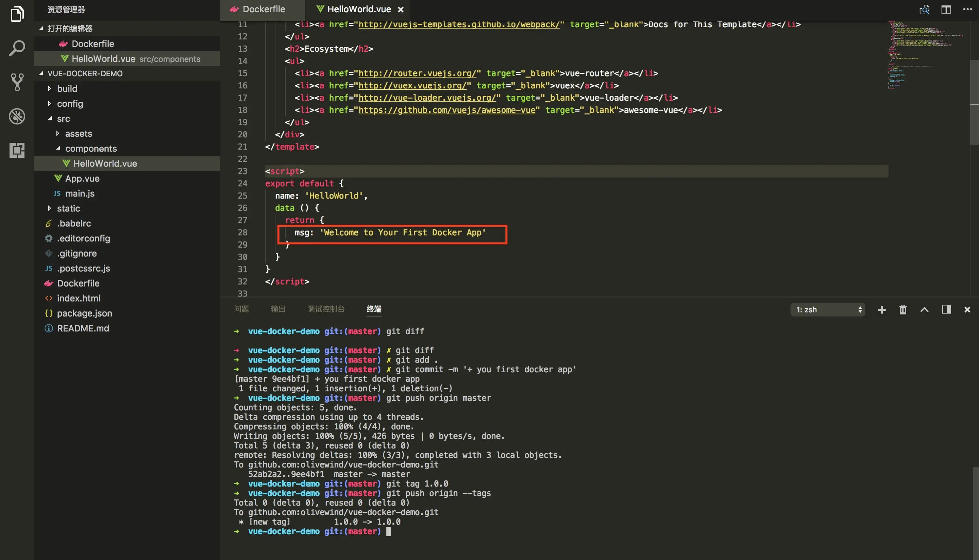
Task: Click the JS icon beside .postcssrc.js
Action: pos(48,269)
